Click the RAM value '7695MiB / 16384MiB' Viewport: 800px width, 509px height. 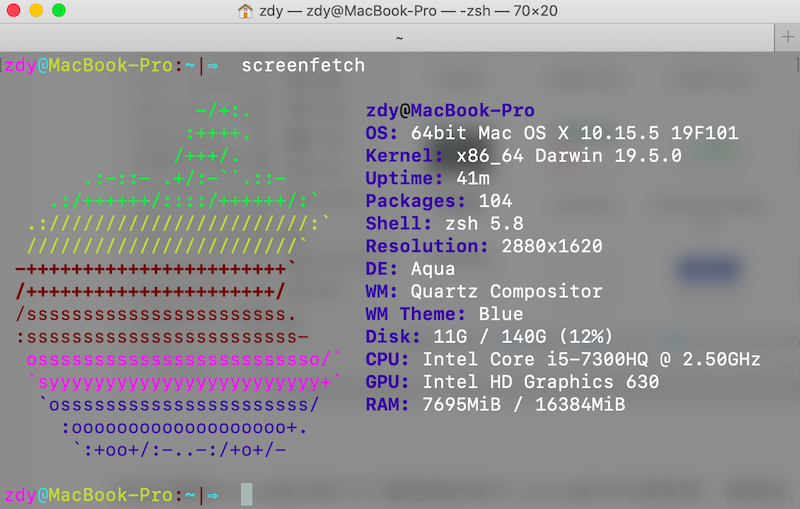(524, 404)
